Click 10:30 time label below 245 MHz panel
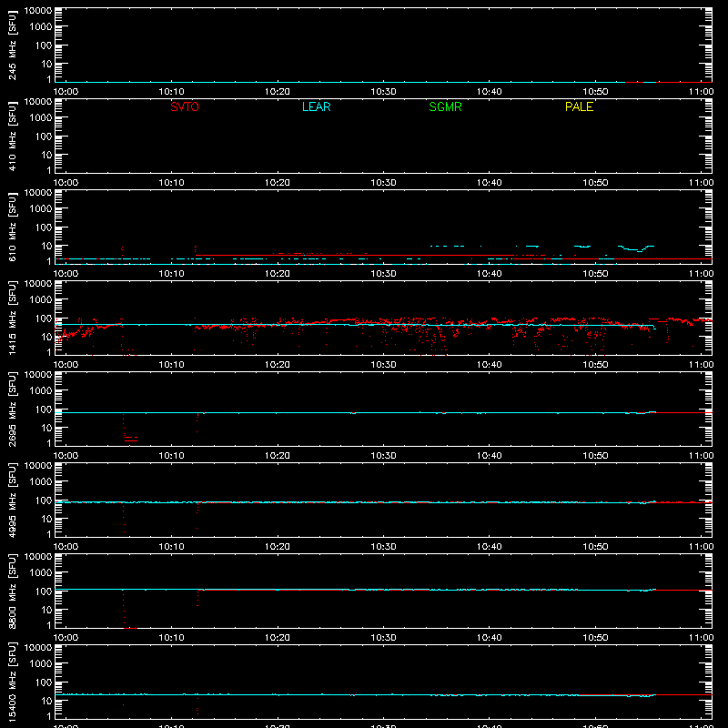Screen dimensions: 728x728 click(x=383, y=92)
